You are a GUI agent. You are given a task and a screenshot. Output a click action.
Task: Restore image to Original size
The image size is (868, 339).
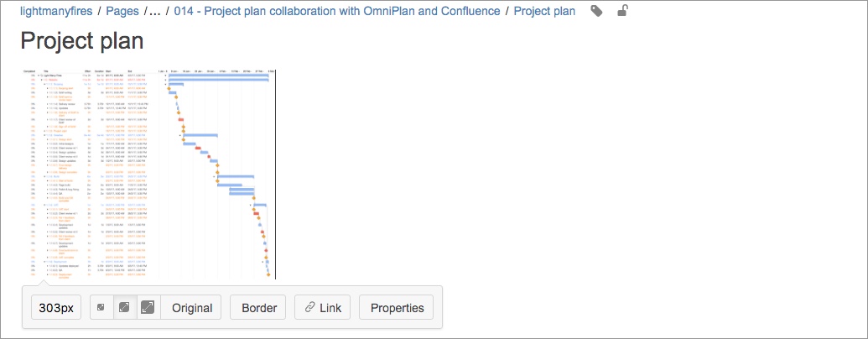pyautogui.click(x=191, y=307)
